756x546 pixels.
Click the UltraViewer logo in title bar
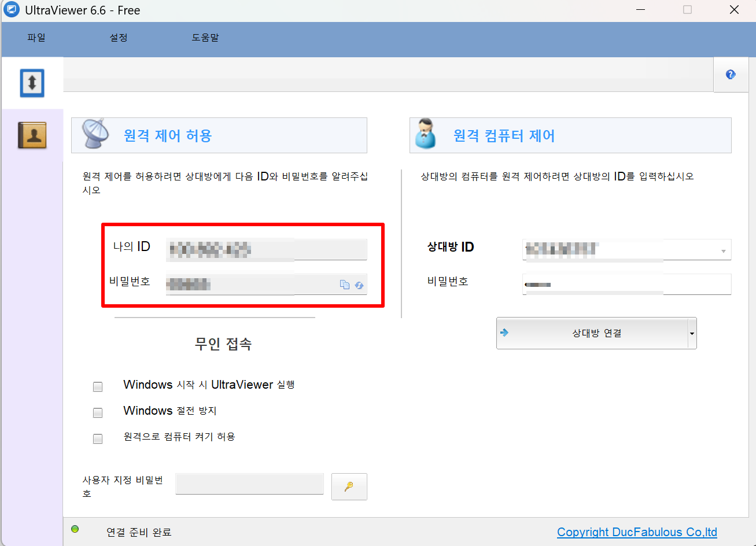tap(12, 9)
